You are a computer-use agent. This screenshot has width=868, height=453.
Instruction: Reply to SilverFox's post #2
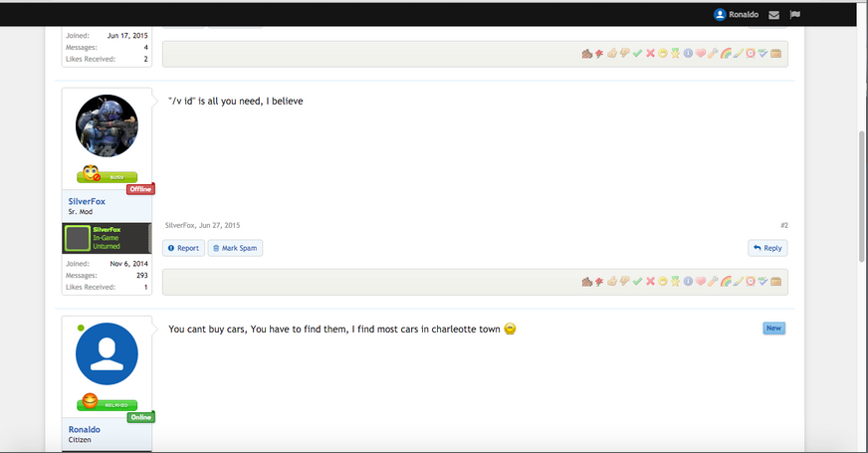(767, 248)
